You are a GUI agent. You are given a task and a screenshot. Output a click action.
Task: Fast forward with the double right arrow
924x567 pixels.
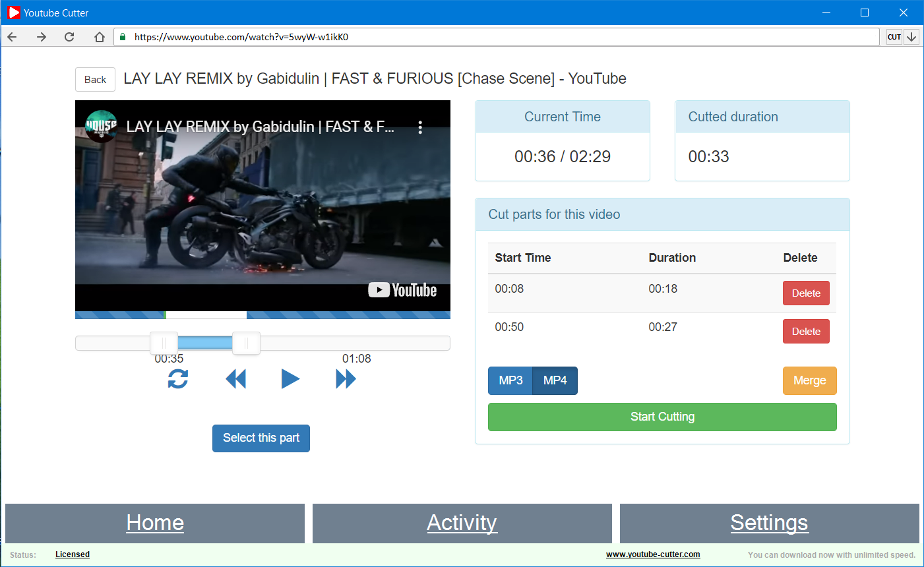point(346,378)
